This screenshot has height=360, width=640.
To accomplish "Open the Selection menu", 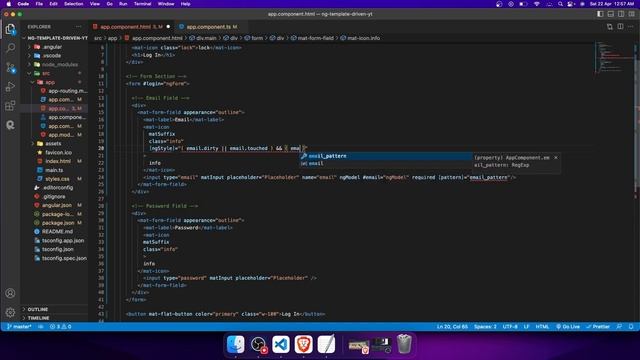I will click(x=73, y=4).
